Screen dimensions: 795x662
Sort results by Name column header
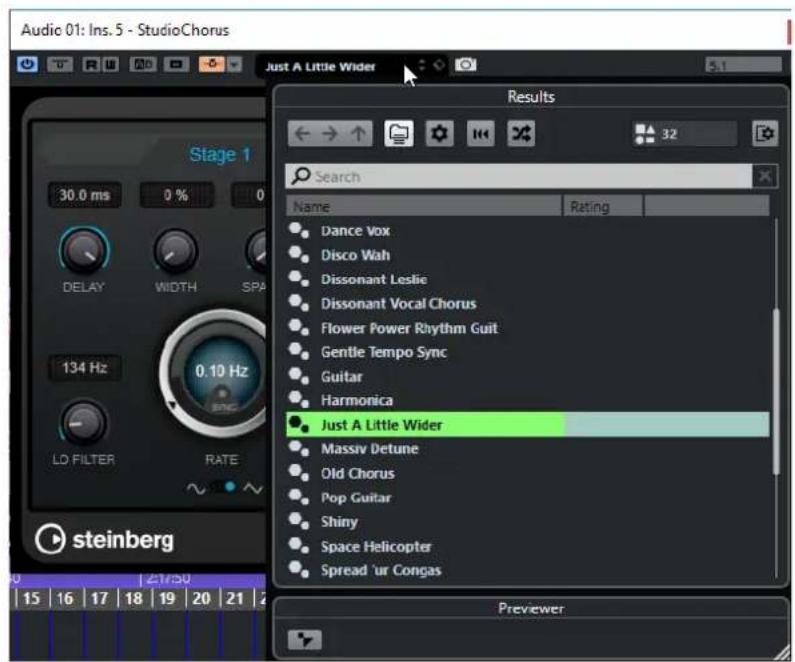click(424, 206)
